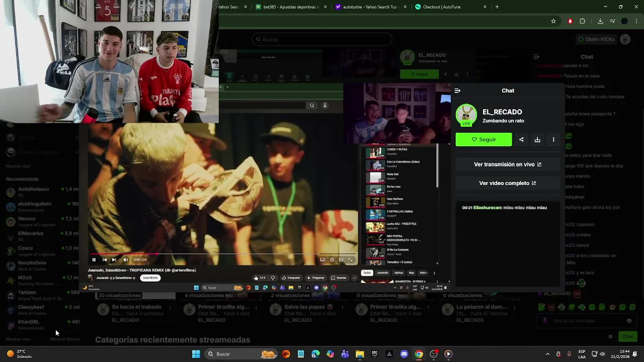The width and height of the screenshot is (644, 362).
Task: Skip to next video in embedded player
Action: [x=114, y=260]
